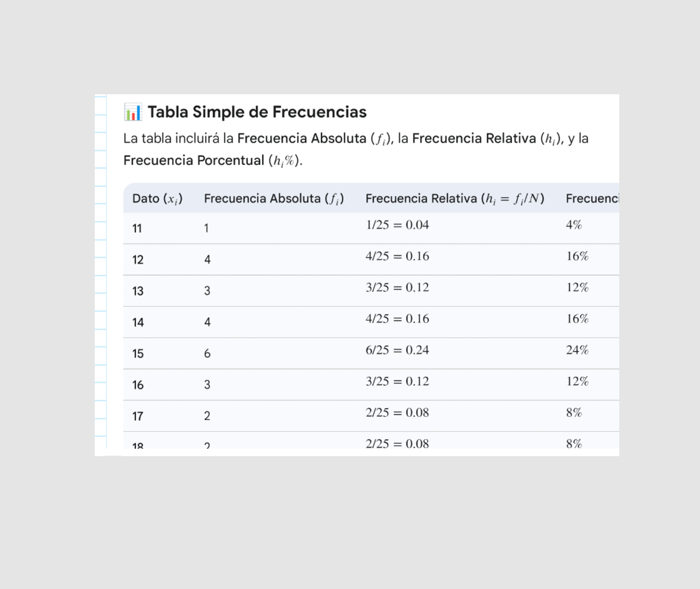
Task: Select the data cell with value 17
Action: click(137, 416)
